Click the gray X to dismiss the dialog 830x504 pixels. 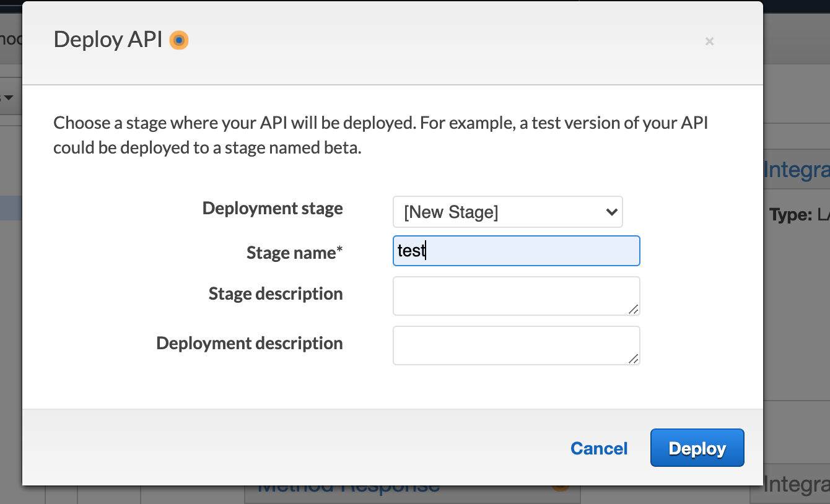pyautogui.click(x=709, y=41)
